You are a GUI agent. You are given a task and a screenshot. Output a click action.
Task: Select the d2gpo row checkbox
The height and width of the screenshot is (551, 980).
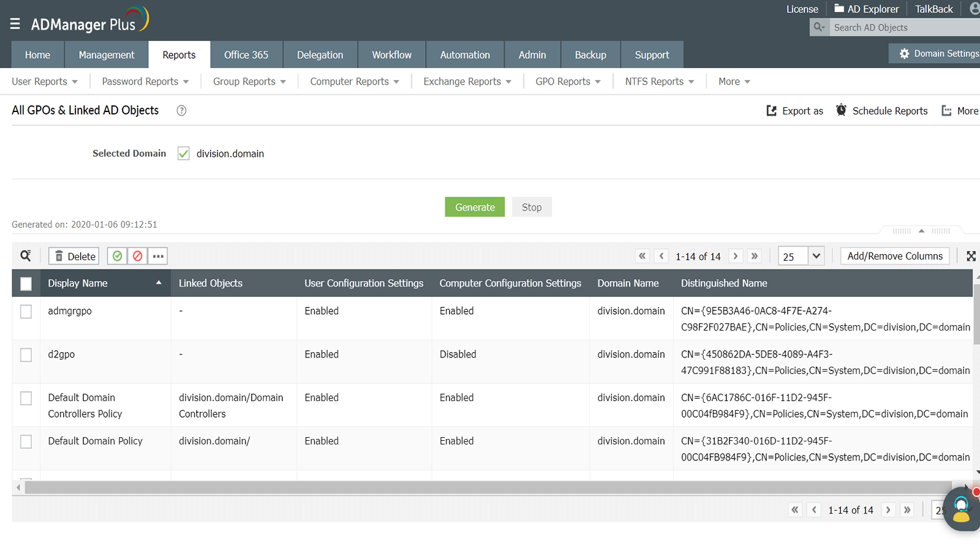coord(26,355)
